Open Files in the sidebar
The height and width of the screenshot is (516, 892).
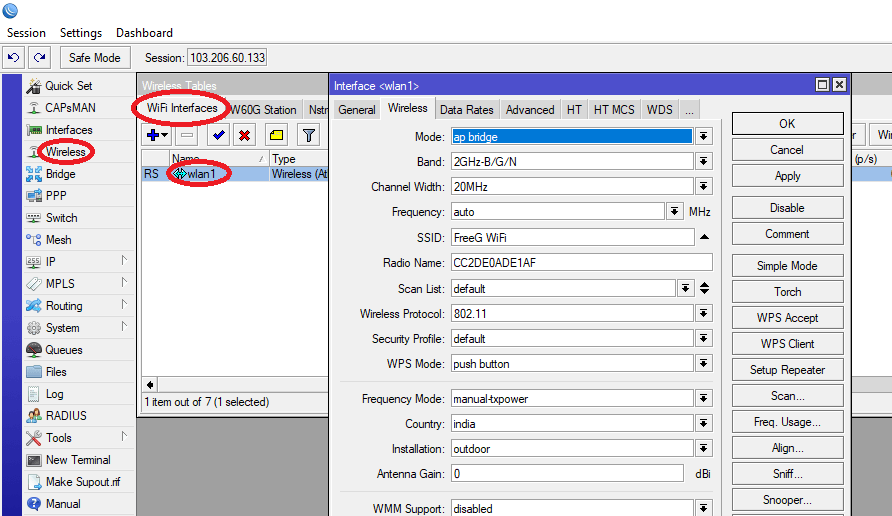(56, 372)
